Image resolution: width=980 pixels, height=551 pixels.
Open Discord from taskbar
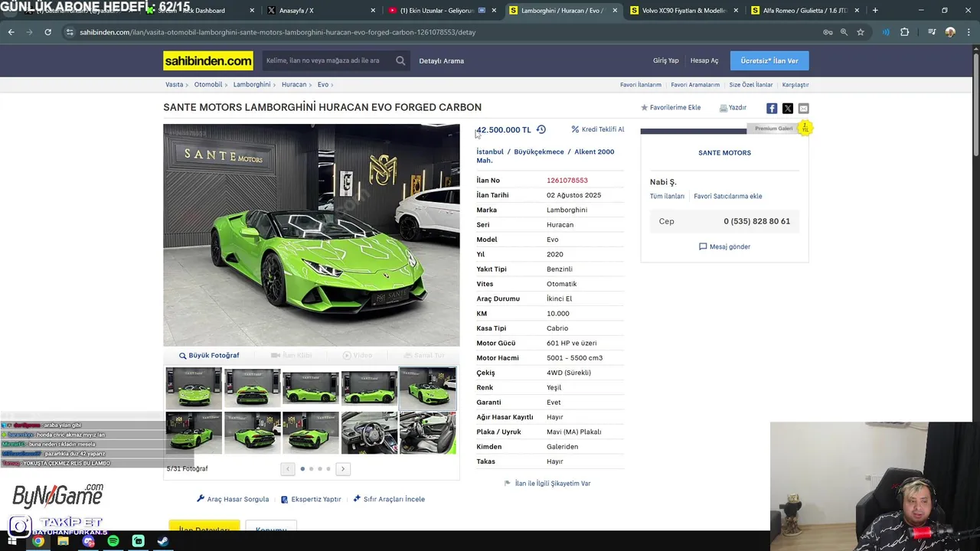[88, 541]
